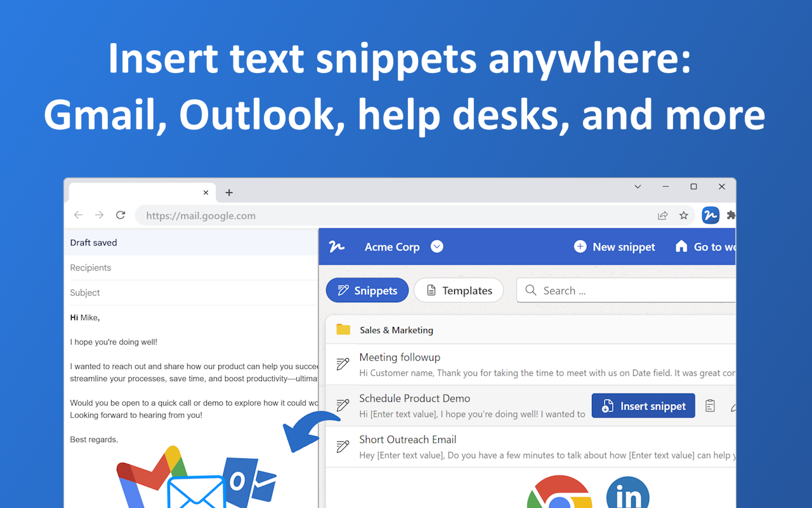Click the Chrome logo icon
This screenshot has height=508, width=812.
pos(560,493)
